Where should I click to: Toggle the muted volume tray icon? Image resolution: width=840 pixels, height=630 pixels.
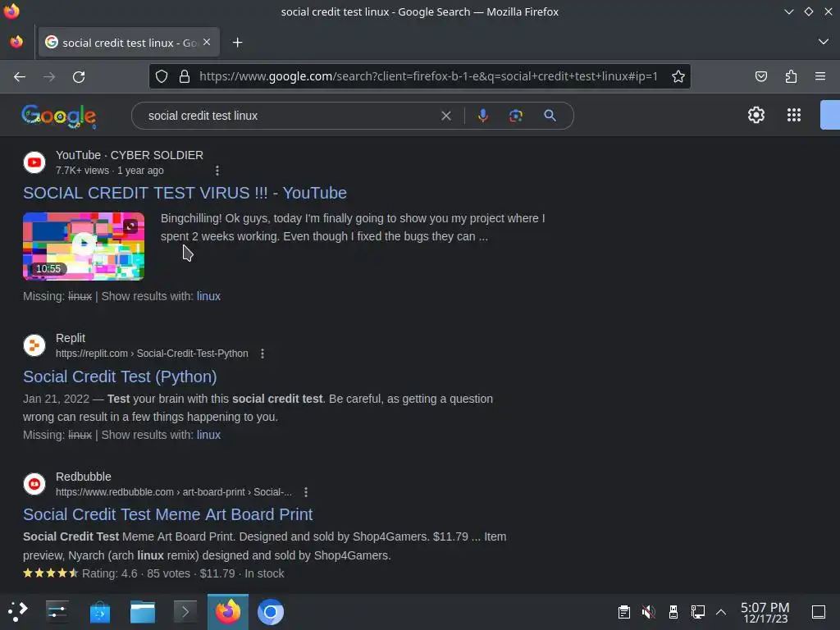pyautogui.click(x=648, y=612)
